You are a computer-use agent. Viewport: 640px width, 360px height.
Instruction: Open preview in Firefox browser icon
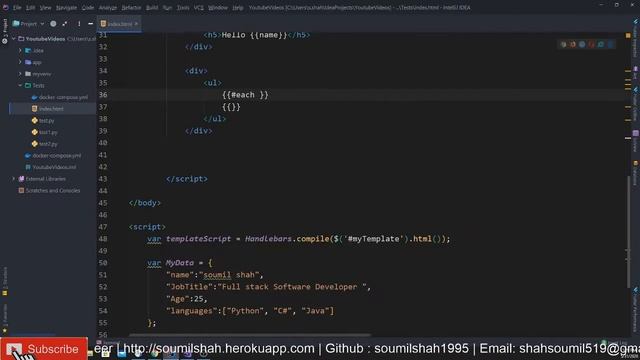pyautogui.click(x=573, y=44)
